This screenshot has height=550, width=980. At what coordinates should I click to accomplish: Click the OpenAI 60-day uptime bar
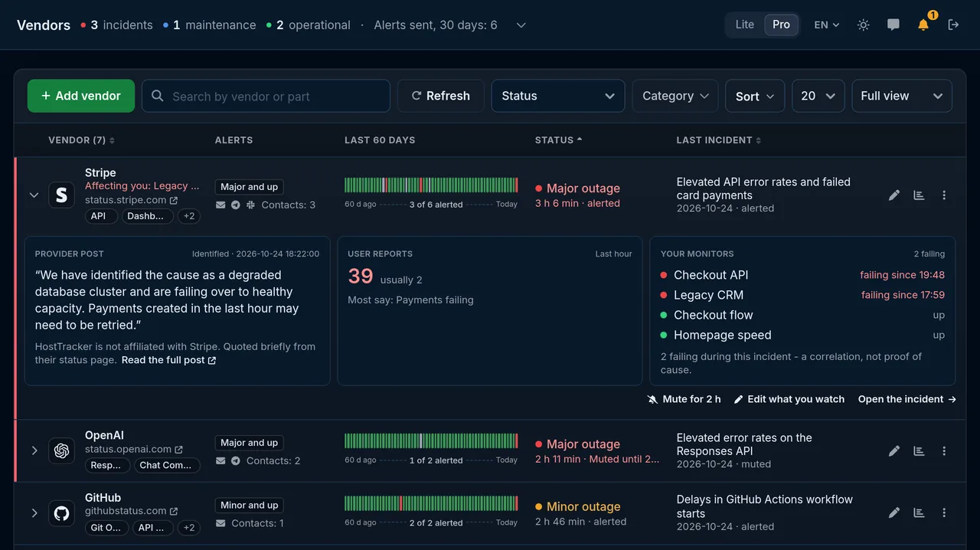point(431,440)
